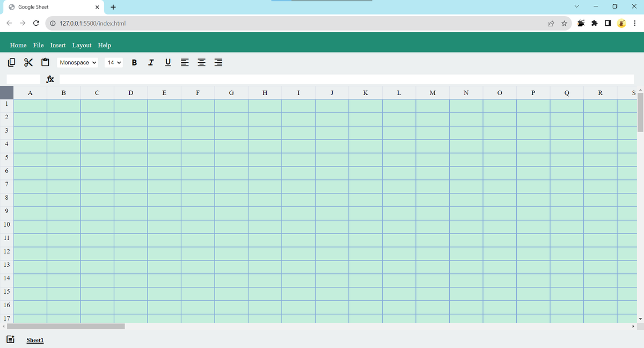Click the clipboard paste icon
This screenshot has width=644, height=348.
[x=46, y=62]
